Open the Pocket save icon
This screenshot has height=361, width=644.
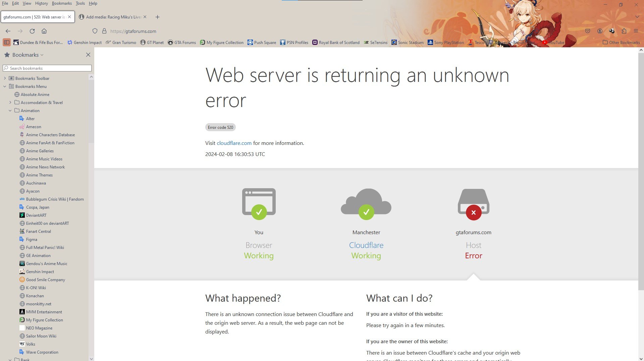(x=588, y=31)
